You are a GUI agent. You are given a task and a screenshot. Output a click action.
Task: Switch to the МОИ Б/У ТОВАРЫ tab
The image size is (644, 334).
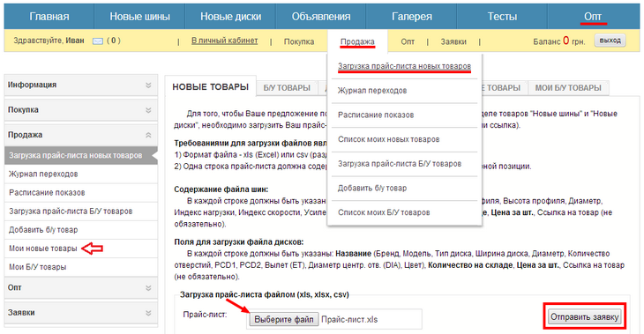pos(568,88)
